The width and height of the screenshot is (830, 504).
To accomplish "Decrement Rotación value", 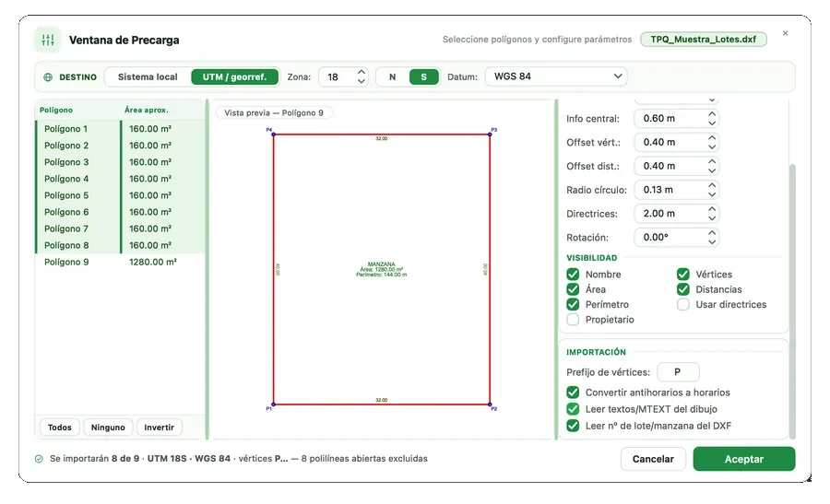I will [712, 241].
